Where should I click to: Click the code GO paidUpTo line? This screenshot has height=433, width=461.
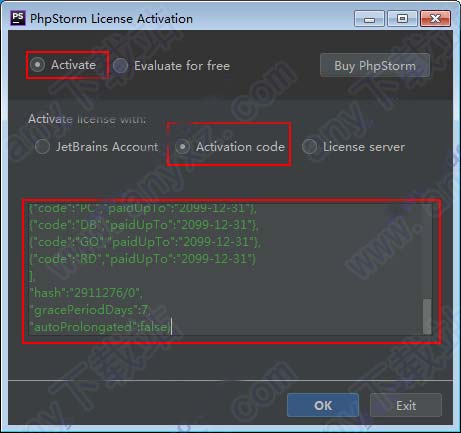(x=145, y=242)
